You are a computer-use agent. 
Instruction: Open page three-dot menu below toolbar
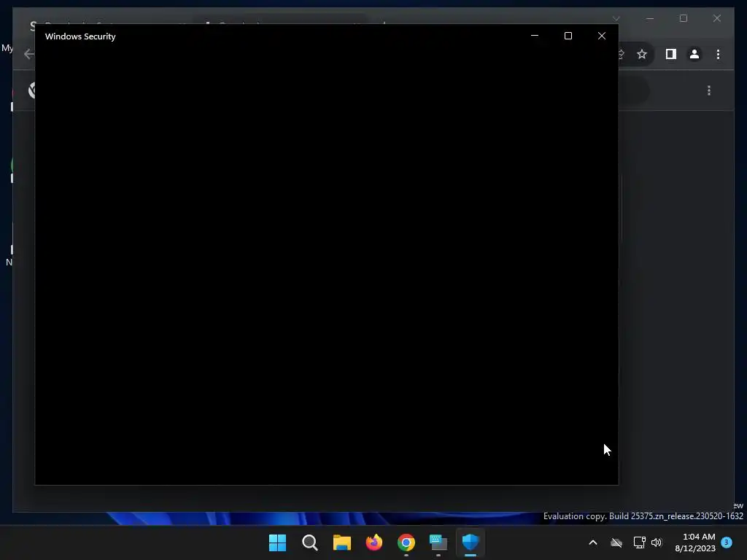(709, 90)
